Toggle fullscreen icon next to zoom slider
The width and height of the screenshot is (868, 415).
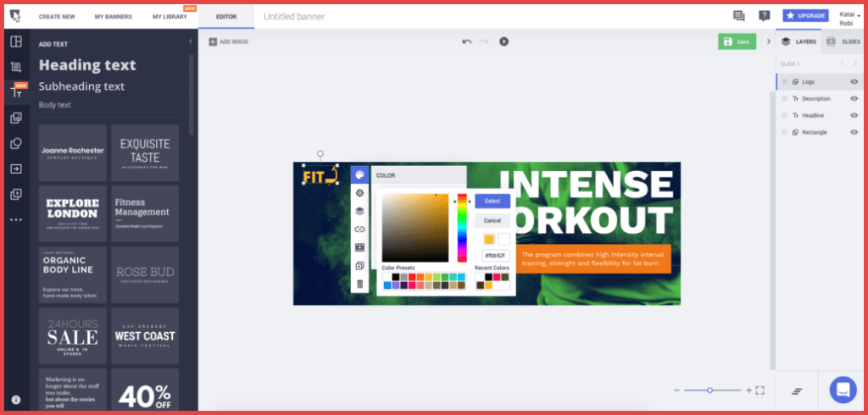pos(759,390)
